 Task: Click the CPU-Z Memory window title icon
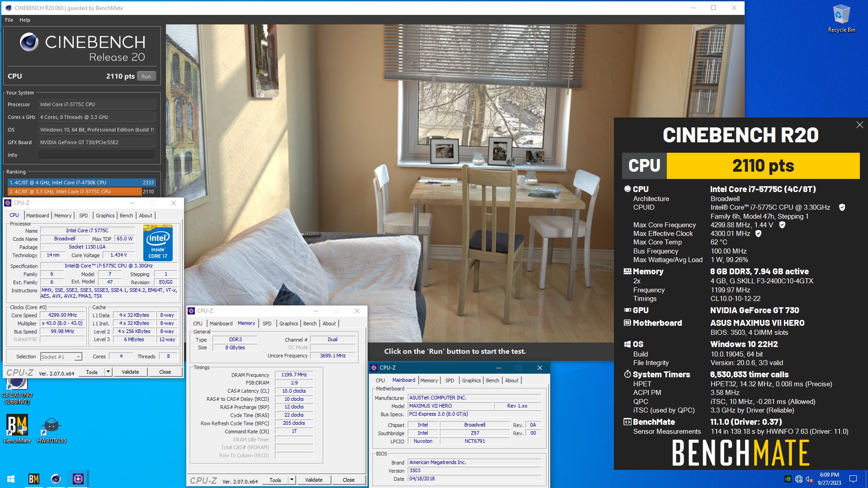[x=192, y=311]
